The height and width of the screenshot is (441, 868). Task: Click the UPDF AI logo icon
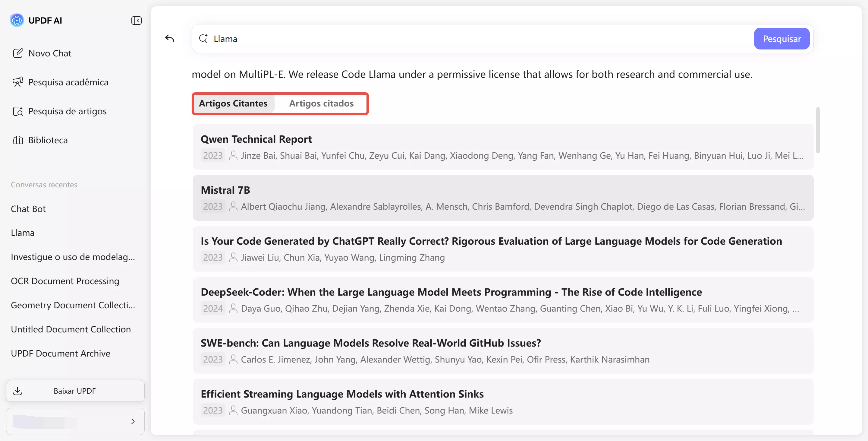point(17,20)
